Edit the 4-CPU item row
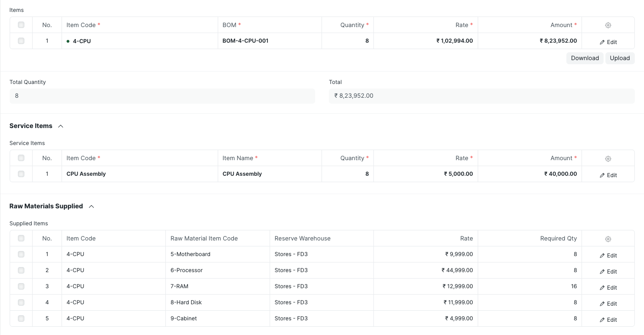The height and width of the screenshot is (335, 644). [608, 42]
